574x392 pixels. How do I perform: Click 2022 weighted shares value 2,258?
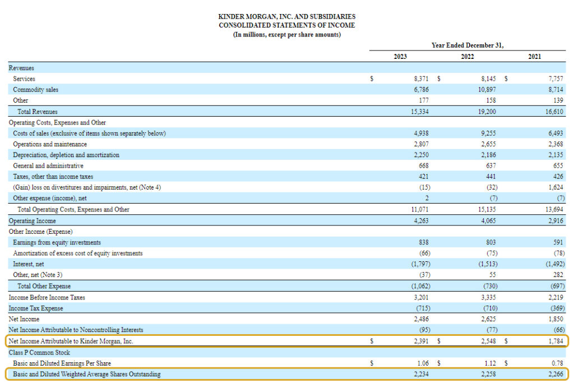point(488,375)
